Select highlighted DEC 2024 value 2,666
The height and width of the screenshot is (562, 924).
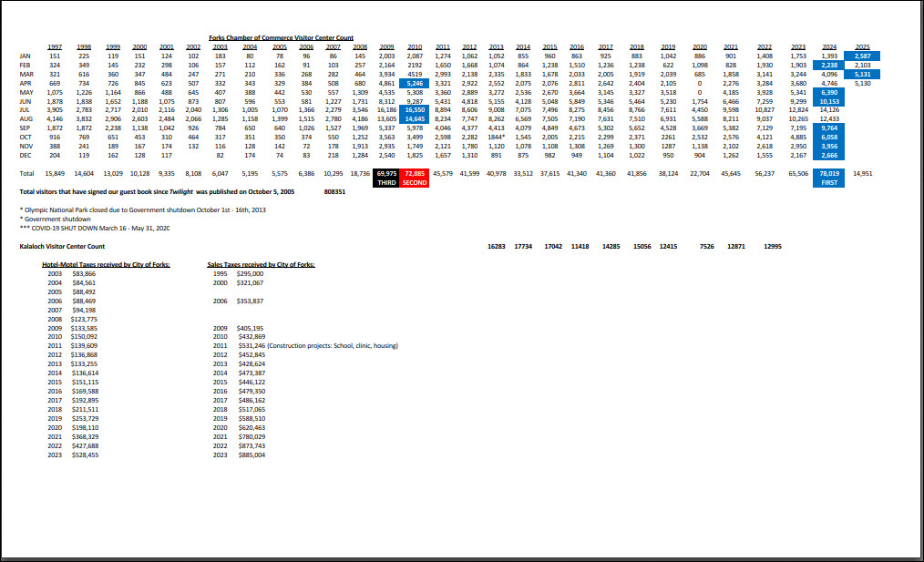point(829,156)
